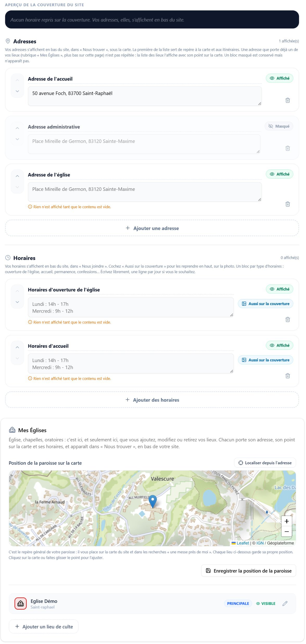Click 'la Ferme Arnaud' label on map
306x644 pixels.
tap(50, 503)
